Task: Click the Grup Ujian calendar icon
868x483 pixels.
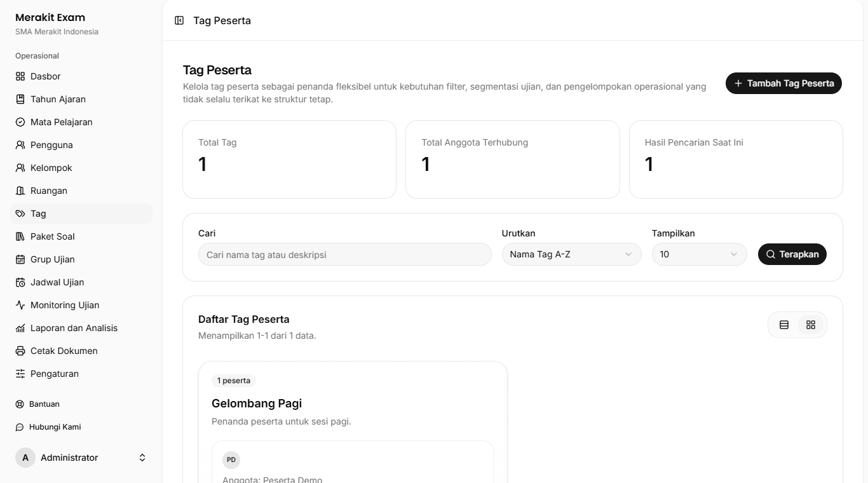Action: (20, 259)
